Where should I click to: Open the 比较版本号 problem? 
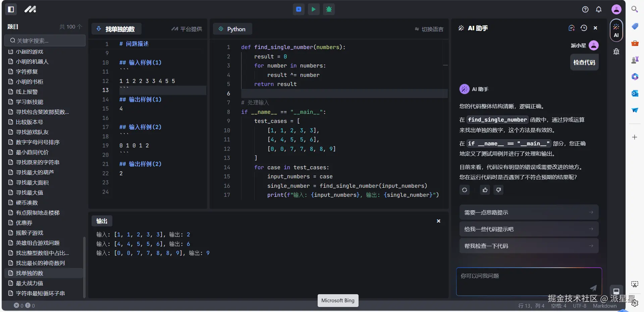pyautogui.click(x=44, y=122)
